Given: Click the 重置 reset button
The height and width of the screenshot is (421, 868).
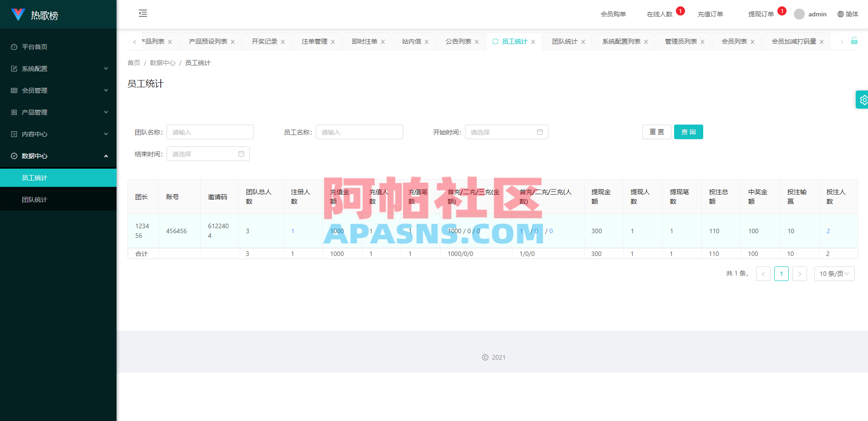Looking at the screenshot, I should [656, 132].
